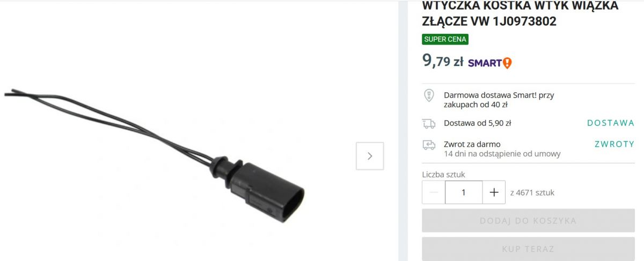Click the free returns truck icon

click(x=429, y=145)
